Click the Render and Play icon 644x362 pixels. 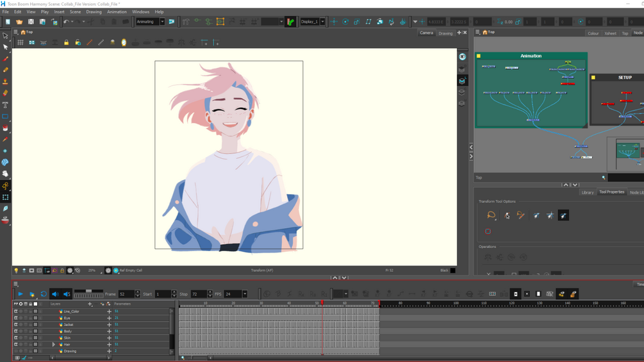tap(31, 294)
